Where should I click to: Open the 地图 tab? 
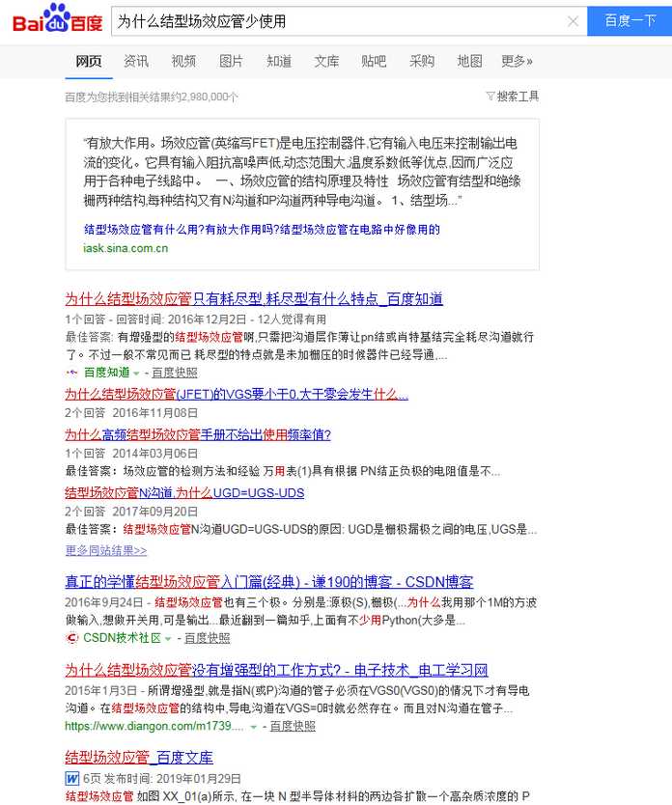469,61
